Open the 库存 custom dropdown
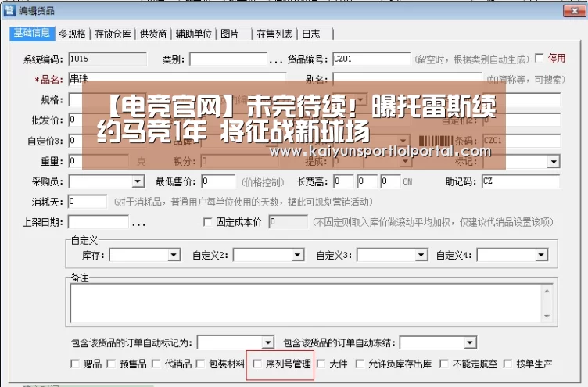 click(174, 256)
